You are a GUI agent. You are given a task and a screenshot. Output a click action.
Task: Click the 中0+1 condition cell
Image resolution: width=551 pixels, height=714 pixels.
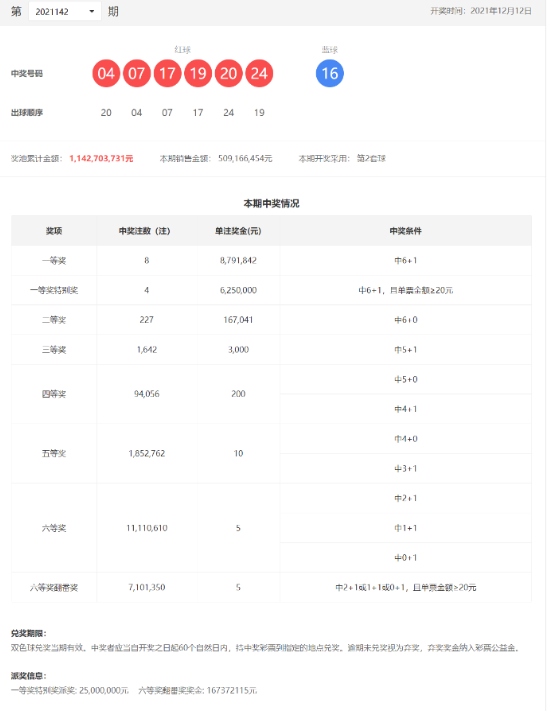(405, 558)
